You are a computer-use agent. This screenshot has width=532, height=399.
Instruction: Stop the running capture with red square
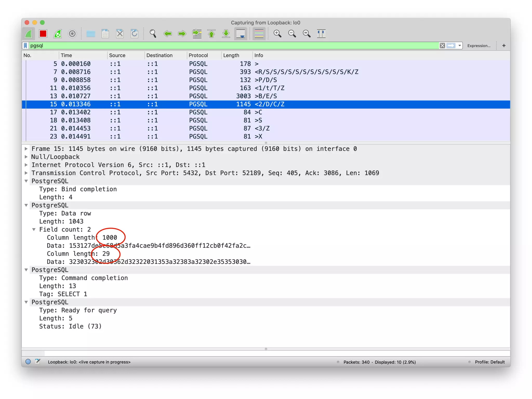[43, 34]
